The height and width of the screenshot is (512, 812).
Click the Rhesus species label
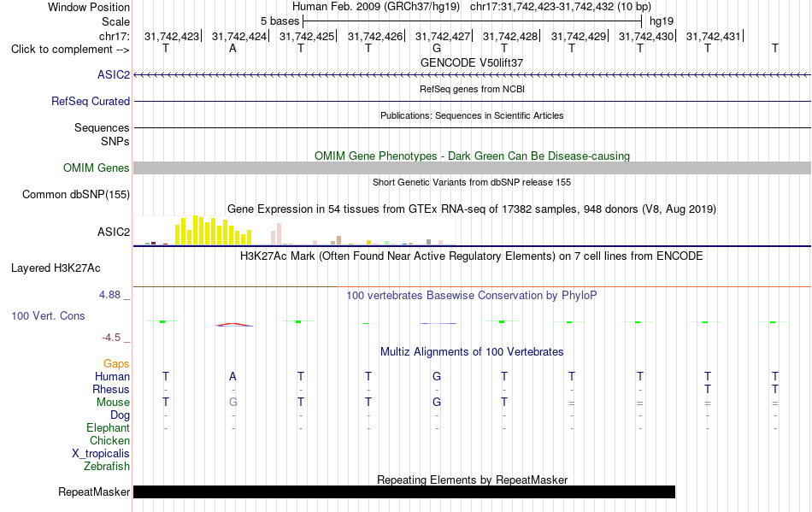(x=111, y=389)
